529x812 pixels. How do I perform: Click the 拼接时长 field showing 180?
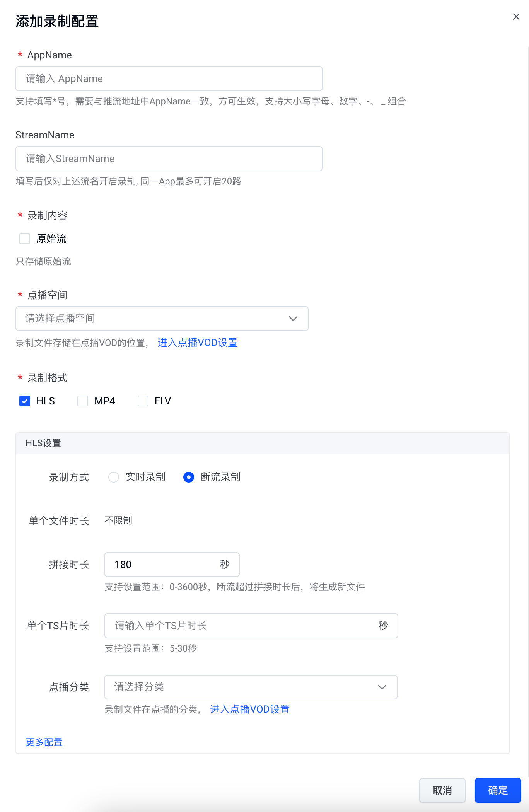point(162,565)
